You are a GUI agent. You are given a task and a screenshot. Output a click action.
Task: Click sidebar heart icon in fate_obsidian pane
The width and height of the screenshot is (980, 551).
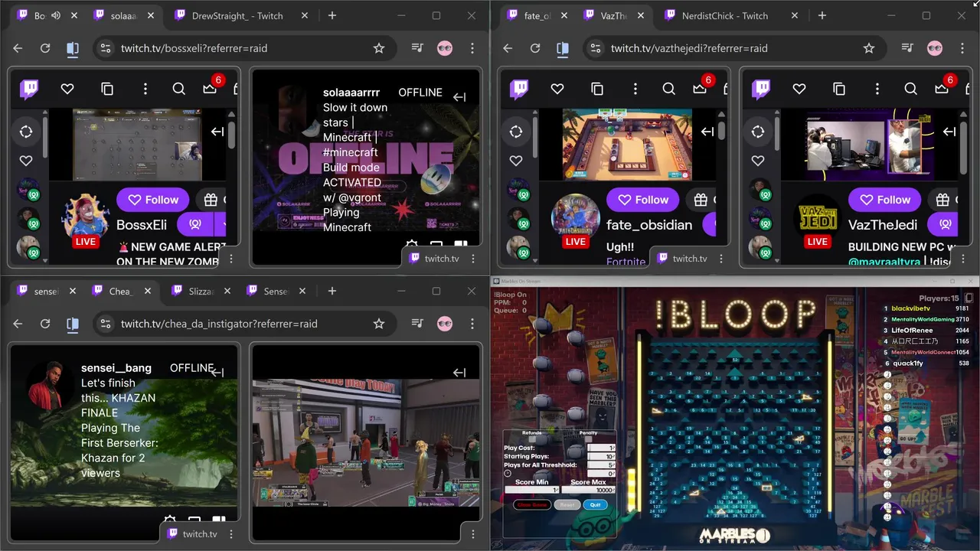516,161
